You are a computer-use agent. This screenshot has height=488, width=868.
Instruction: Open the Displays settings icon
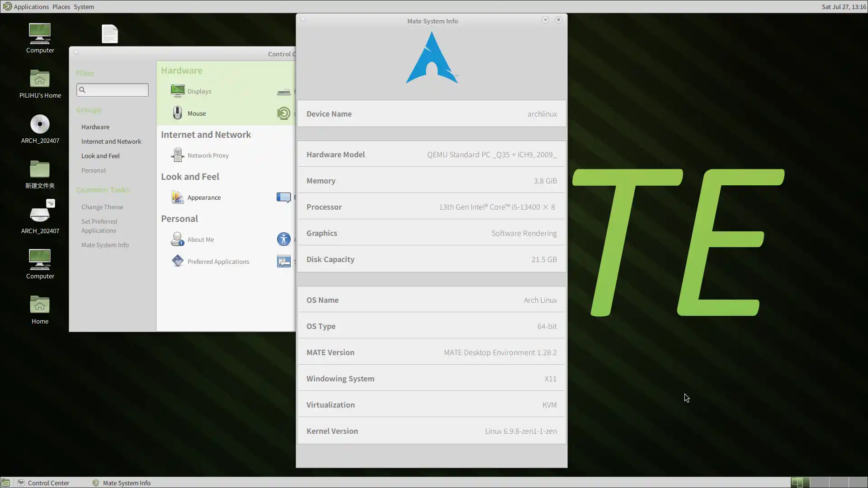pos(178,91)
